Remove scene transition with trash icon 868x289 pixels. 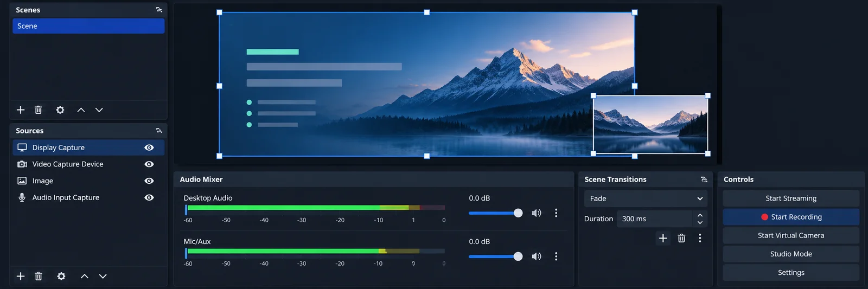coord(681,238)
